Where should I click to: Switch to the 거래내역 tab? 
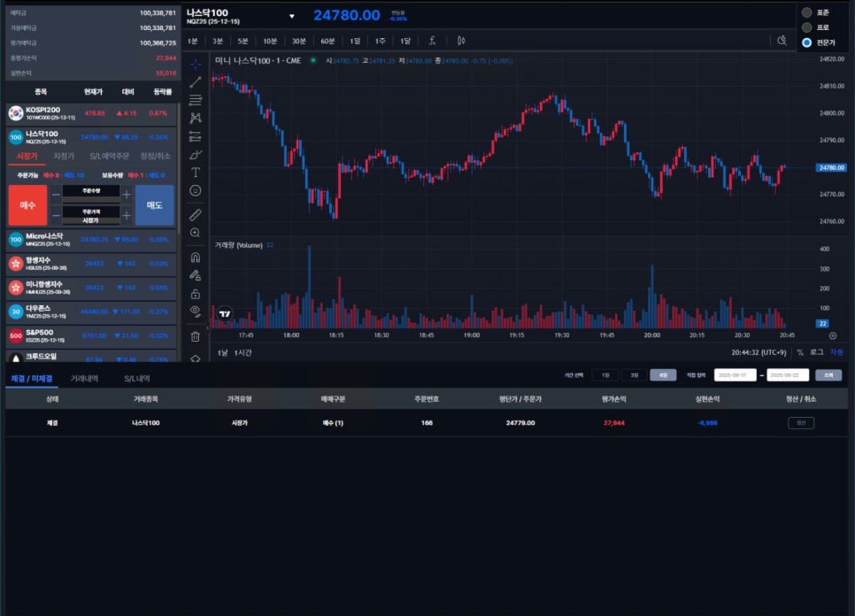click(84, 379)
